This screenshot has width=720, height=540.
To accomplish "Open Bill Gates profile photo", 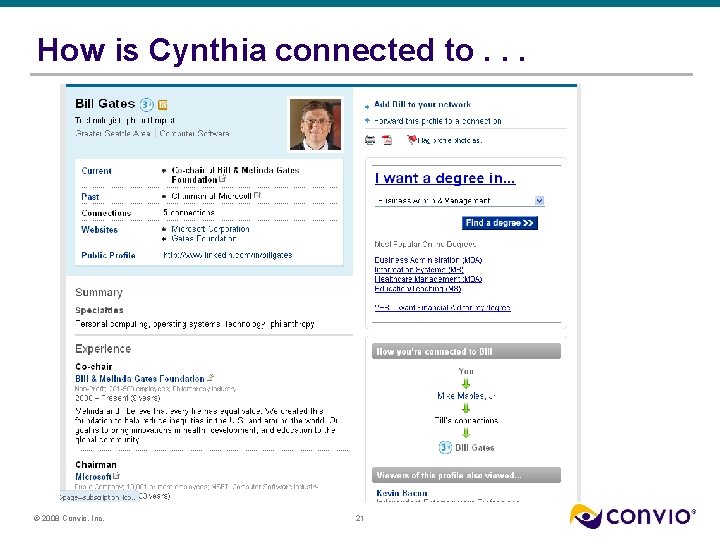I will 315,124.
